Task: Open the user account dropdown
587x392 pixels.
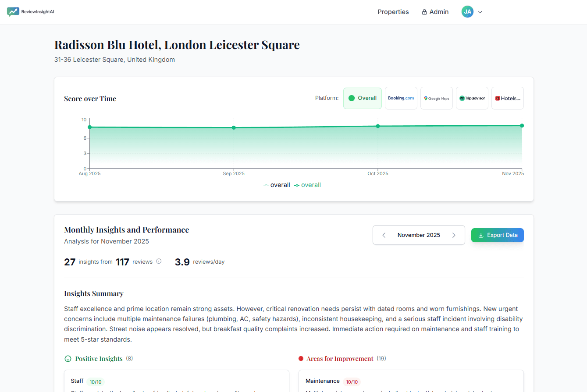Action: click(x=480, y=12)
